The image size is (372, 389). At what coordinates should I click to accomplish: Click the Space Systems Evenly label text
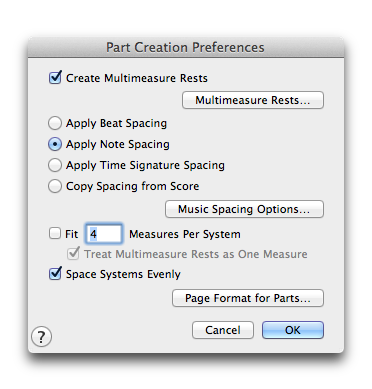(x=123, y=274)
